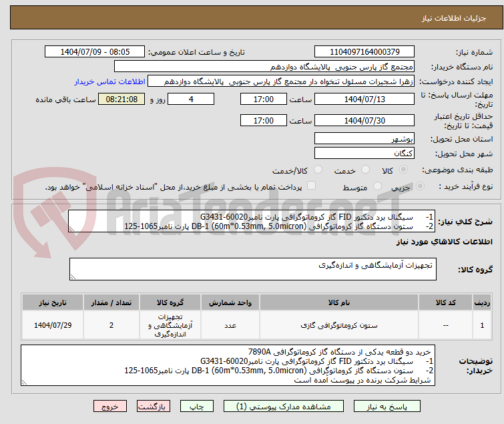Click the شرح کلی نیاز text area
This screenshot has height=424, width=504.
252,221
